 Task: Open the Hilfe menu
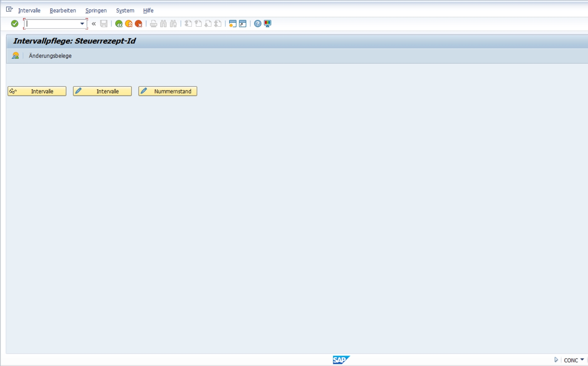coord(148,11)
